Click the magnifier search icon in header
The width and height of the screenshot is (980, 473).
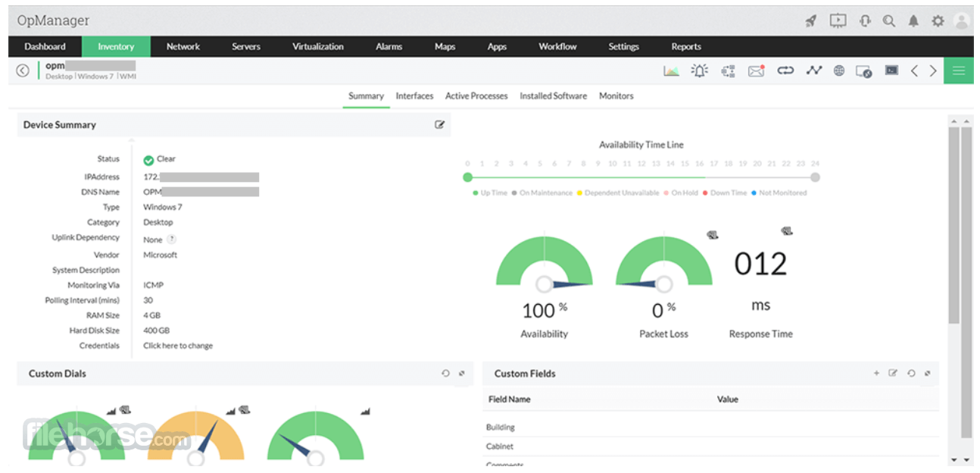(889, 21)
